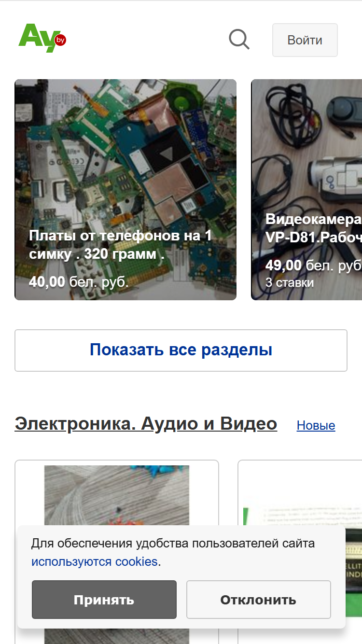This screenshot has height=644, width=362.
Task: Select the 49,00 бел. руб. price label
Action: 314,265
